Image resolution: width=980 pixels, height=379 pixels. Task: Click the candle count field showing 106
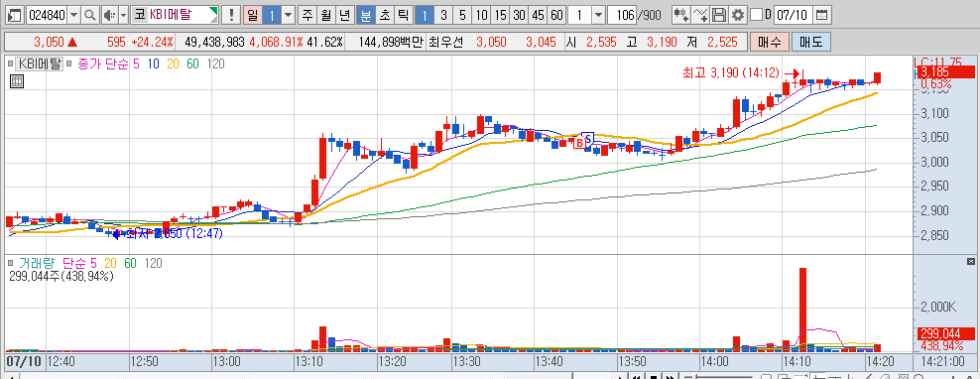(x=621, y=14)
